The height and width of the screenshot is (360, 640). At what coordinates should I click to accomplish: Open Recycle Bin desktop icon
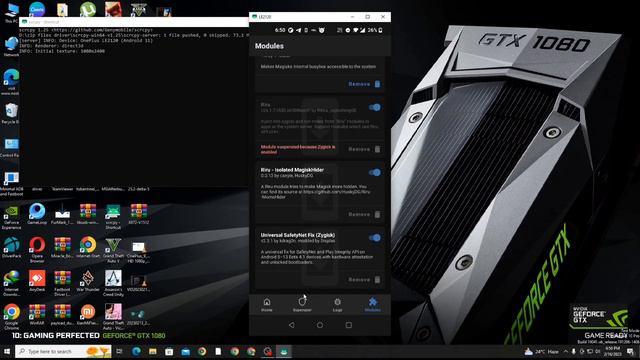[11, 113]
